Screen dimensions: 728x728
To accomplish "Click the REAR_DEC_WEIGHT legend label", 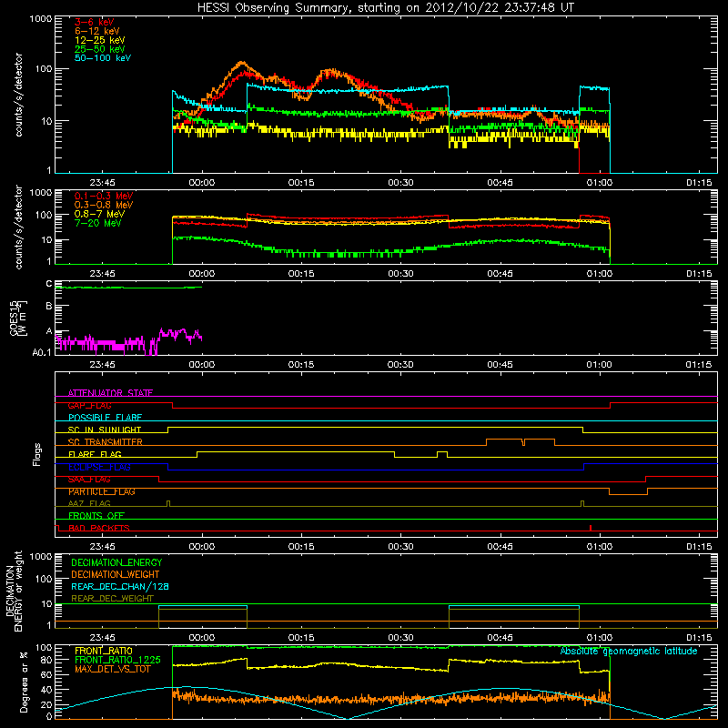I will coord(112,599).
